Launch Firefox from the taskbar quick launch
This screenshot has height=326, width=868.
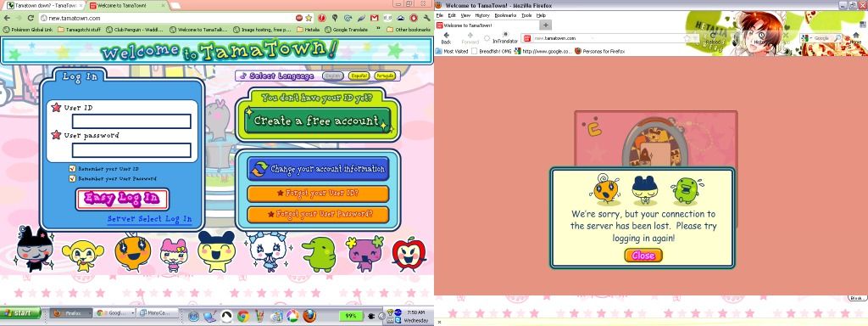(x=309, y=316)
